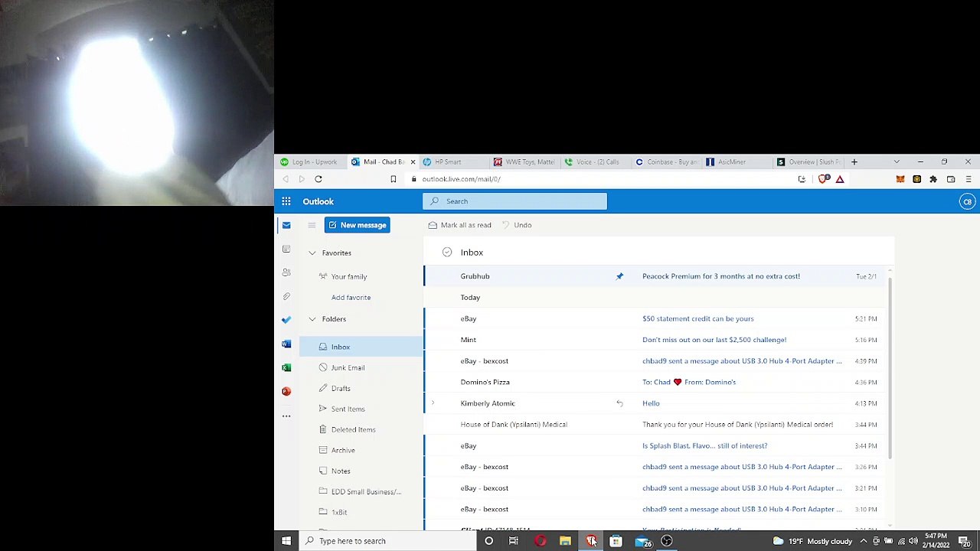The width and height of the screenshot is (980, 551).
Task: Launch Excel from the Outlook sidebar
Action: (x=286, y=367)
